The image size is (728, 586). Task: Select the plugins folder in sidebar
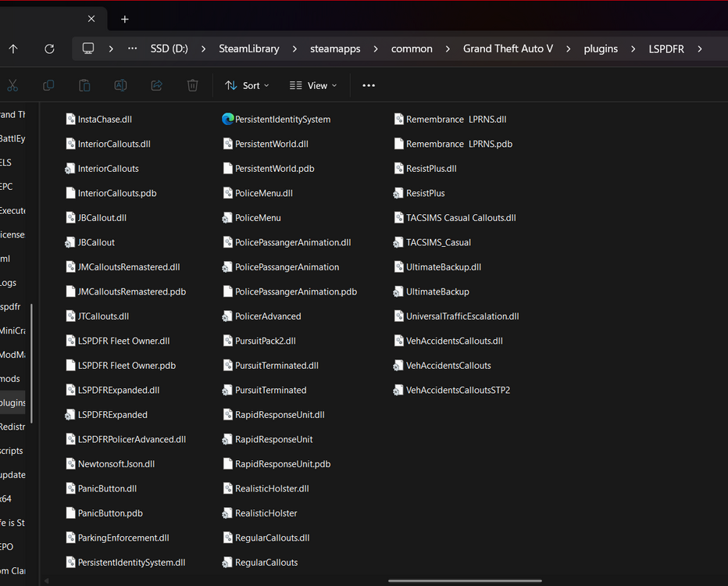pos(13,402)
